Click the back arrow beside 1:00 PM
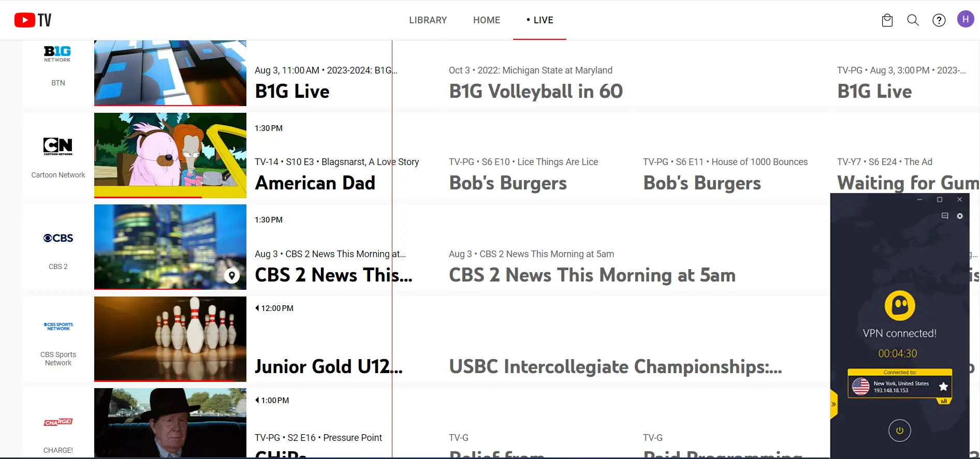This screenshot has height=459, width=980. pyautogui.click(x=257, y=400)
